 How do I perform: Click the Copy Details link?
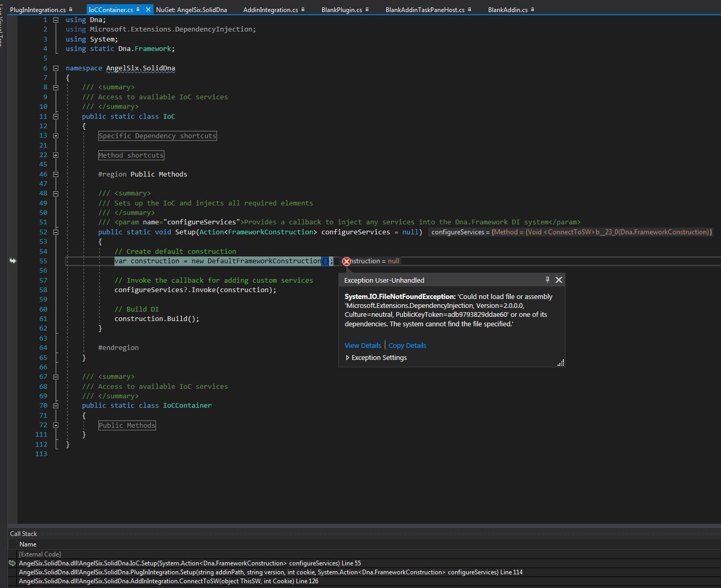pyautogui.click(x=407, y=345)
